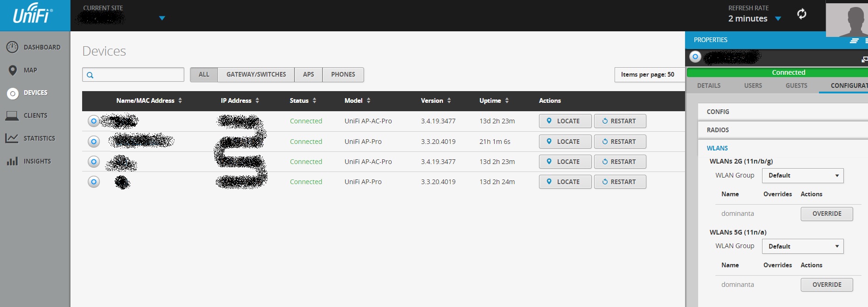Click the search magnifier icon
The image size is (868, 307).
90,75
